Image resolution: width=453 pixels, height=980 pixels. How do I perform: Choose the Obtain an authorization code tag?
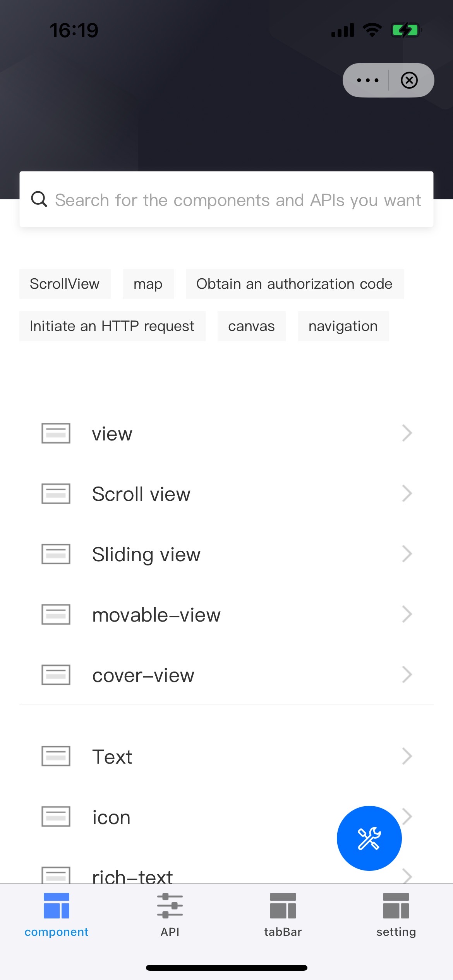click(294, 284)
